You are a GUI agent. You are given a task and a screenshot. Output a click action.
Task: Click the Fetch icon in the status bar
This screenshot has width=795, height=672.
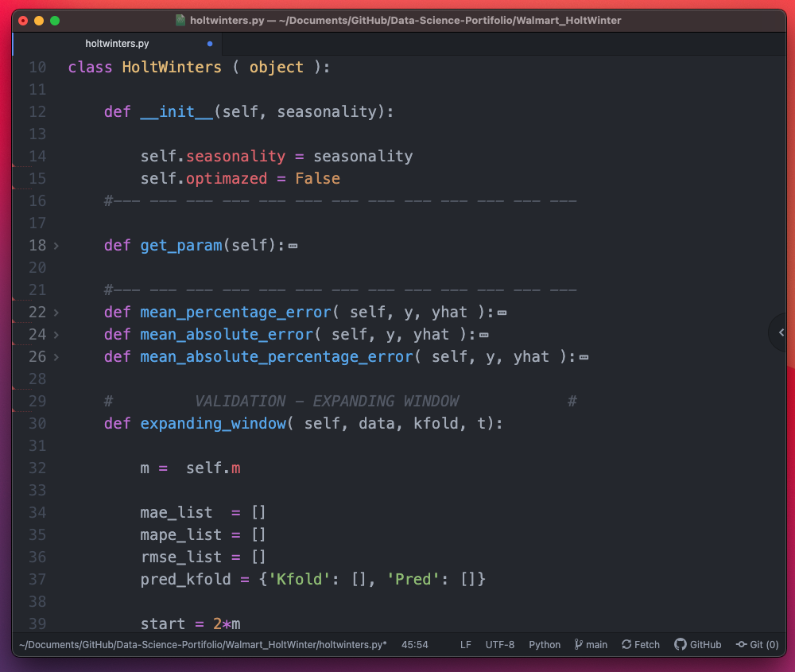pyautogui.click(x=640, y=644)
